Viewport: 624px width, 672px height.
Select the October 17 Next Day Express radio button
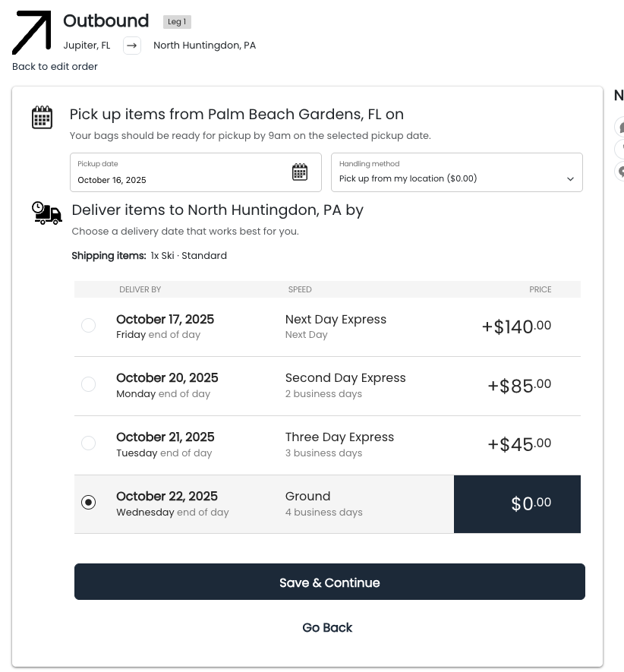[x=89, y=325]
